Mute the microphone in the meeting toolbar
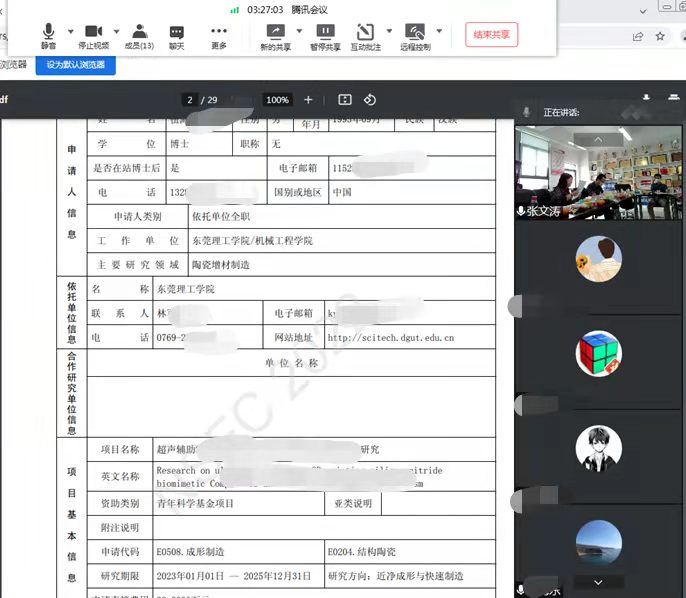The width and height of the screenshot is (686, 598). click(48, 35)
